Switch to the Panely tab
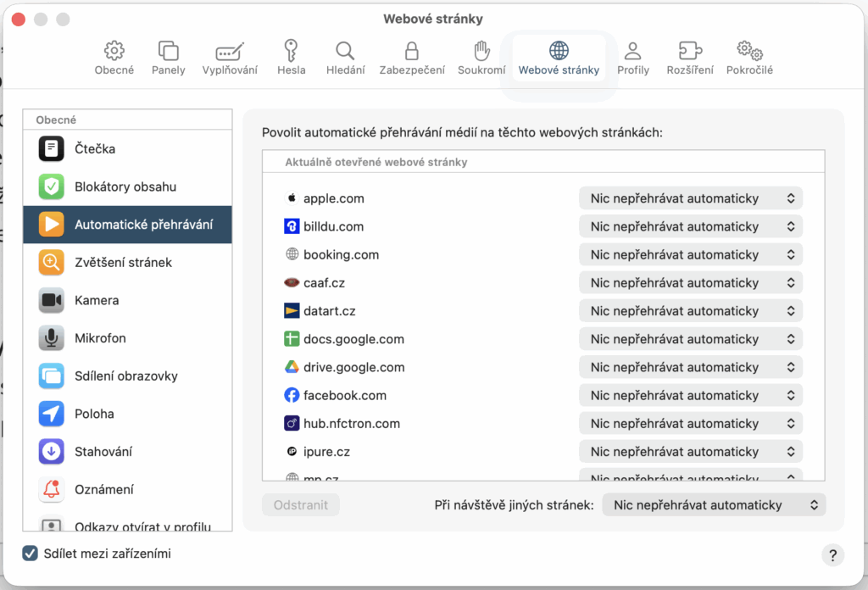This screenshot has width=868, height=590. (x=169, y=58)
